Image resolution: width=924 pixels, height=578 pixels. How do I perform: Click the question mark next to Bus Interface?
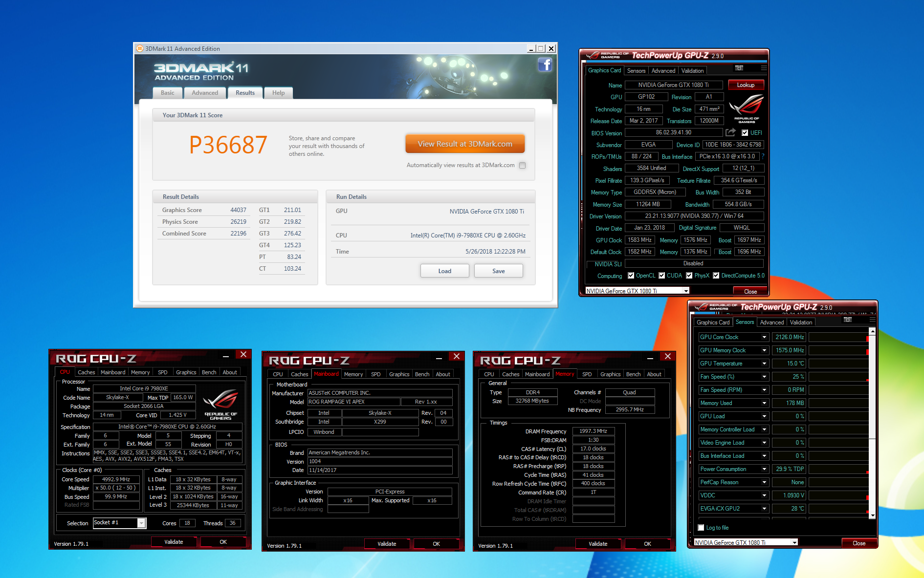point(763,156)
